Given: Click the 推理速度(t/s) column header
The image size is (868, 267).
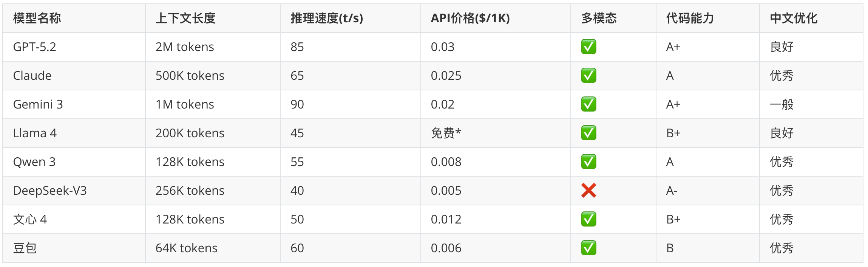Looking at the screenshot, I should (x=327, y=18).
